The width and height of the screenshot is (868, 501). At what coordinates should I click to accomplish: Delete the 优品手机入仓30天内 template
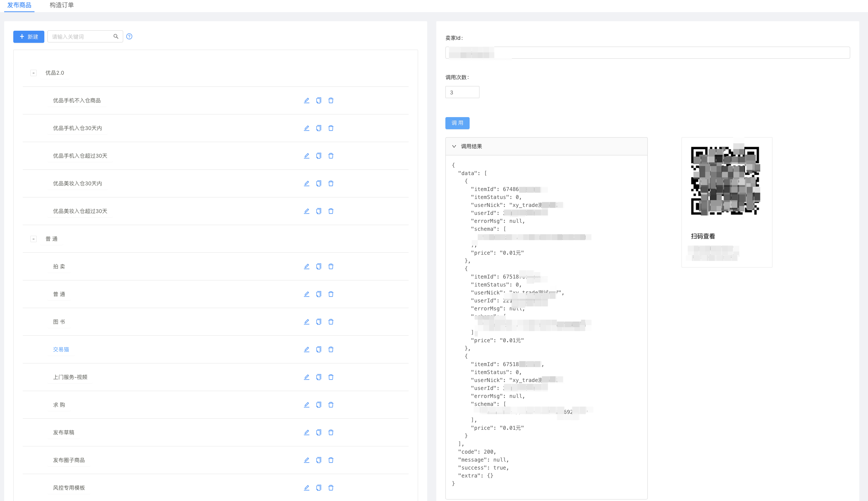pyautogui.click(x=331, y=128)
